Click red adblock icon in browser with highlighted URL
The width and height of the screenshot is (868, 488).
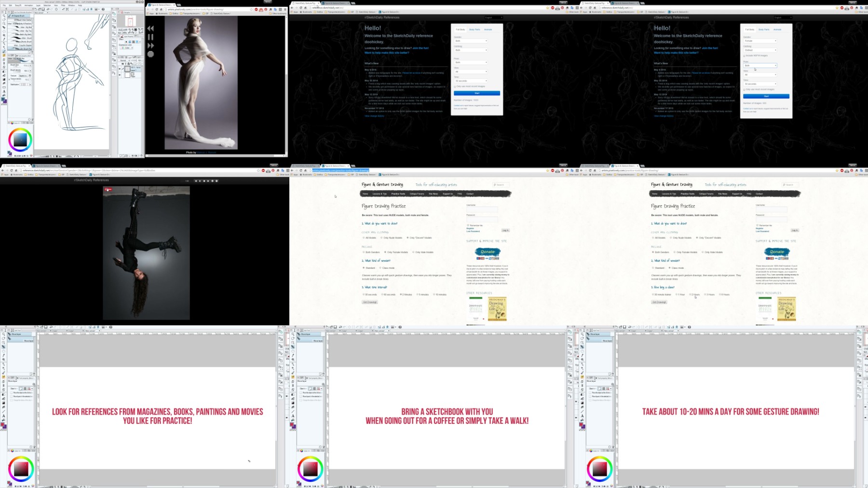[553, 170]
